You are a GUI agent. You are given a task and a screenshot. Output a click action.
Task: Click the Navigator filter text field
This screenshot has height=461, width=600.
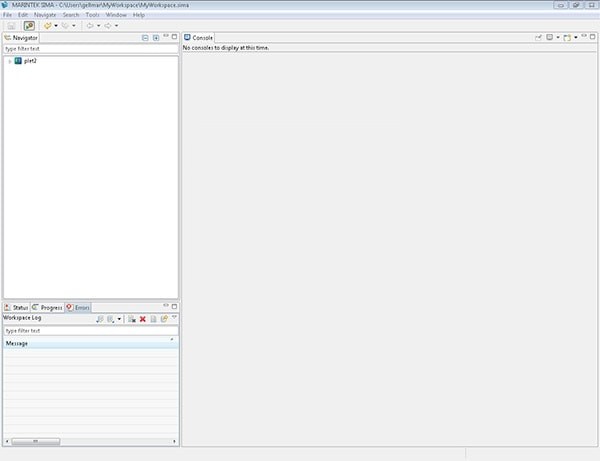point(90,48)
